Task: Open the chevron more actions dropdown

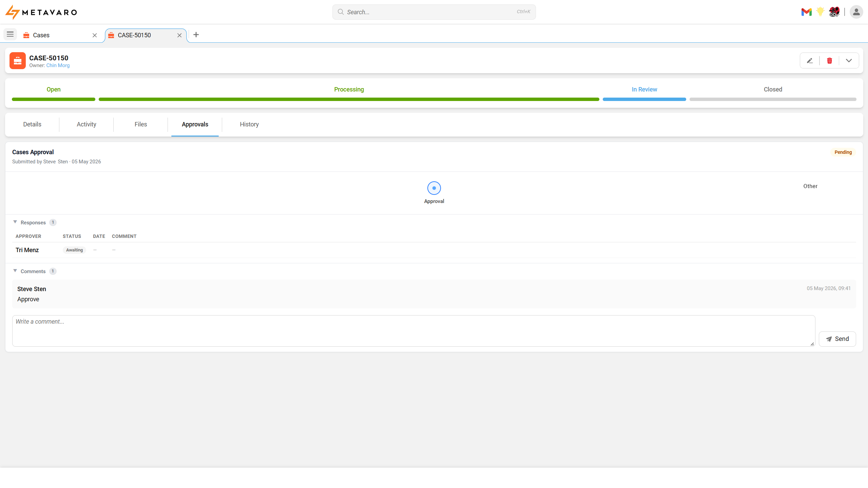Action: click(x=849, y=61)
